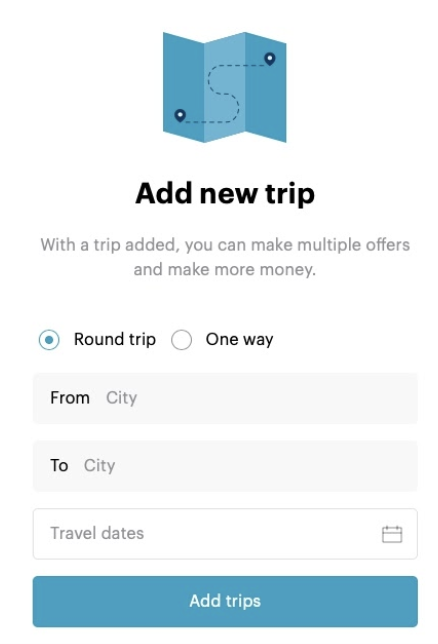Focus the From city input field
The height and width of the screenshot is (644, 438).
[x=225, y=398]
